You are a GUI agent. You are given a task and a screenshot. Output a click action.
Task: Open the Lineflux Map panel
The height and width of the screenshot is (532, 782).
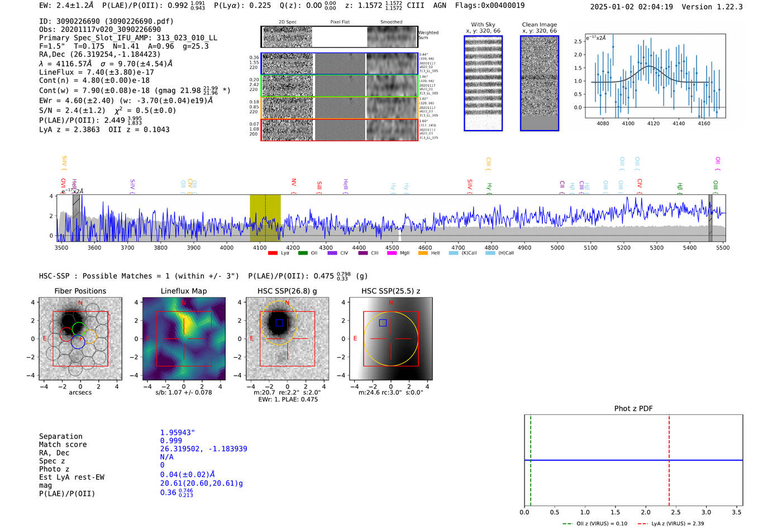(x=184, y=339)
